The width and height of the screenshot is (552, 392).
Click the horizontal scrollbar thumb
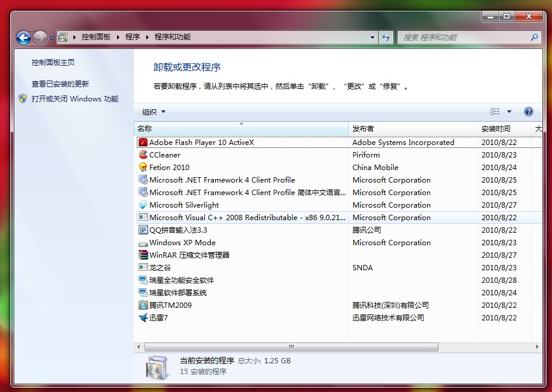click(292, 347)
